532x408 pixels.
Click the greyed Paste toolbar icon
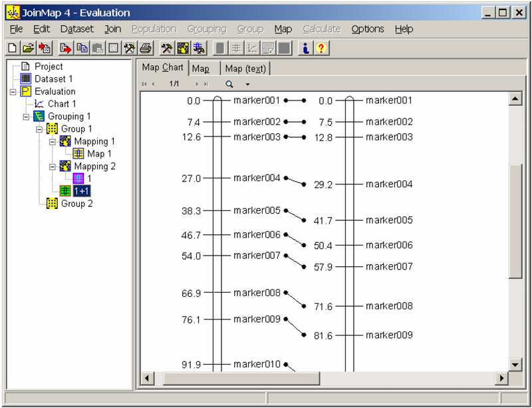(98, 48)
